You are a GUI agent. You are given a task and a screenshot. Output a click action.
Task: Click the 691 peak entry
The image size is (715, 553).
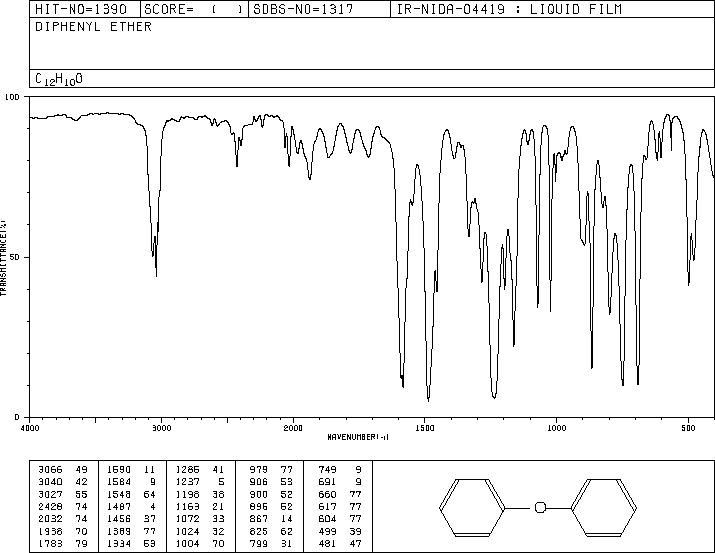coord(340,482)
